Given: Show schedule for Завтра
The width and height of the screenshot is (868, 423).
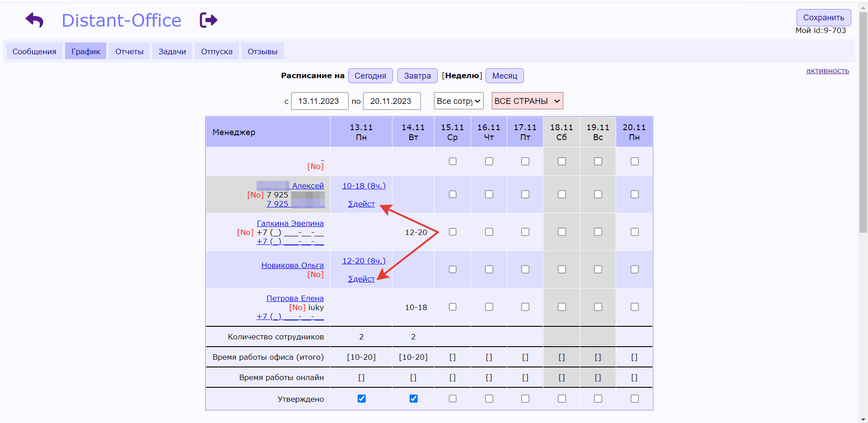Looking at the screenshot, I should (417, 76).
